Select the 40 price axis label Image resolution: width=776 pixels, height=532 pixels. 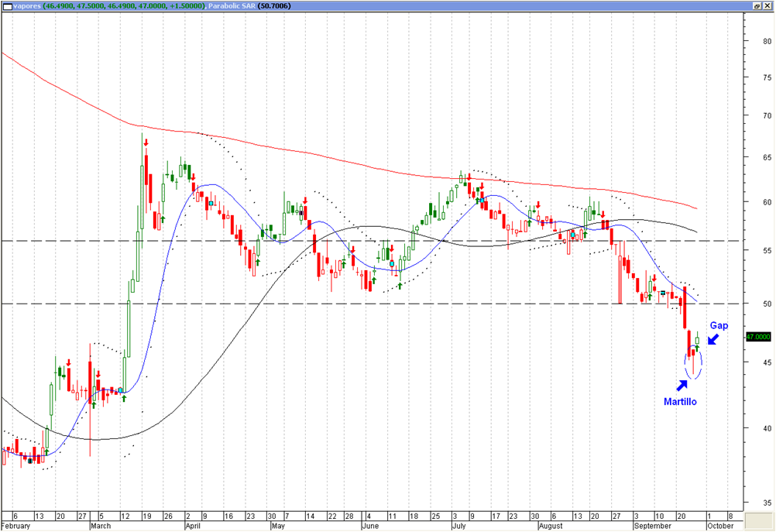point(767,428)
